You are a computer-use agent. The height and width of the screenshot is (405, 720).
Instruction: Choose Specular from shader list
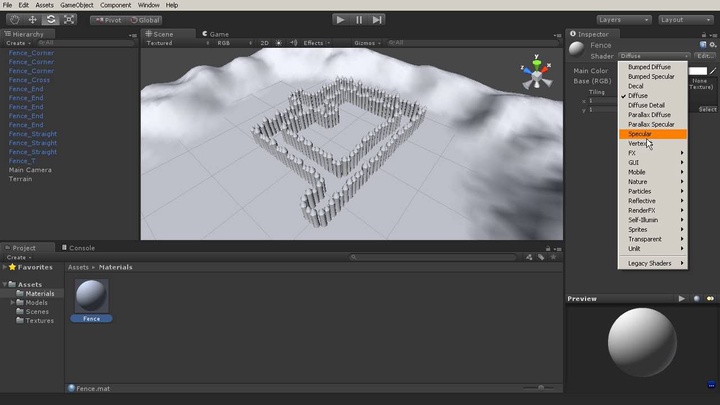click(x=639, y=133)
